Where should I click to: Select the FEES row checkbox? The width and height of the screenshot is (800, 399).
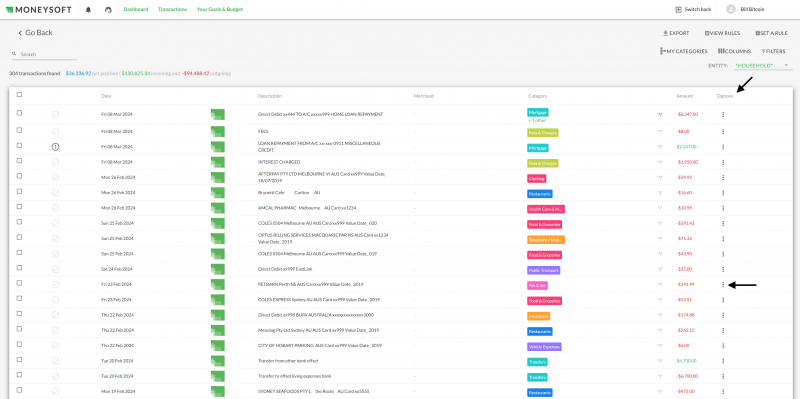coord(19,130)
